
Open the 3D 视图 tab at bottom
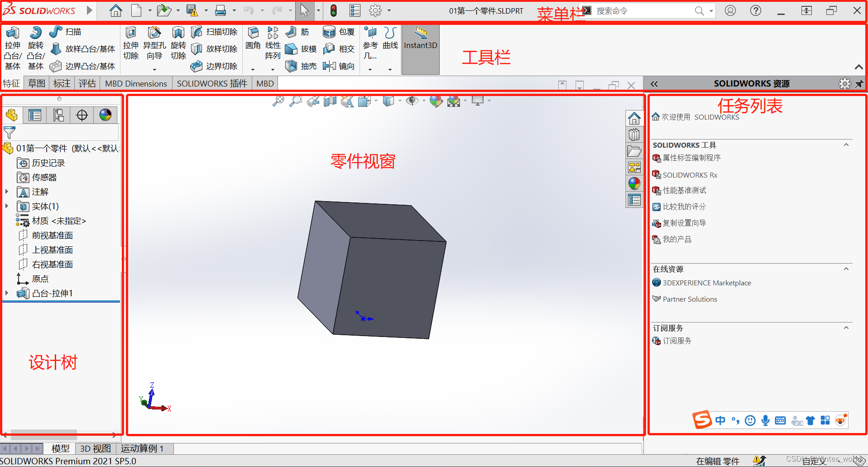[x=95, y=448]
